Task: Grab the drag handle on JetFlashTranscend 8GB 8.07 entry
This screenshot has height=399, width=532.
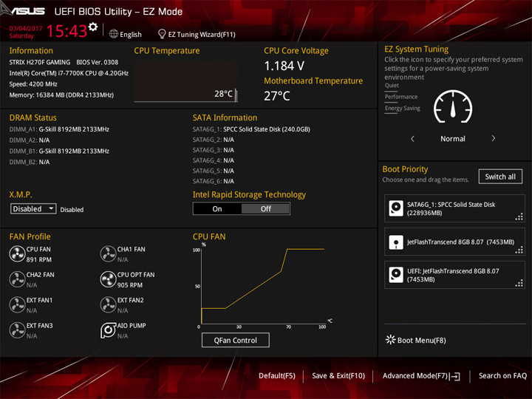Action: click(519, 250)
